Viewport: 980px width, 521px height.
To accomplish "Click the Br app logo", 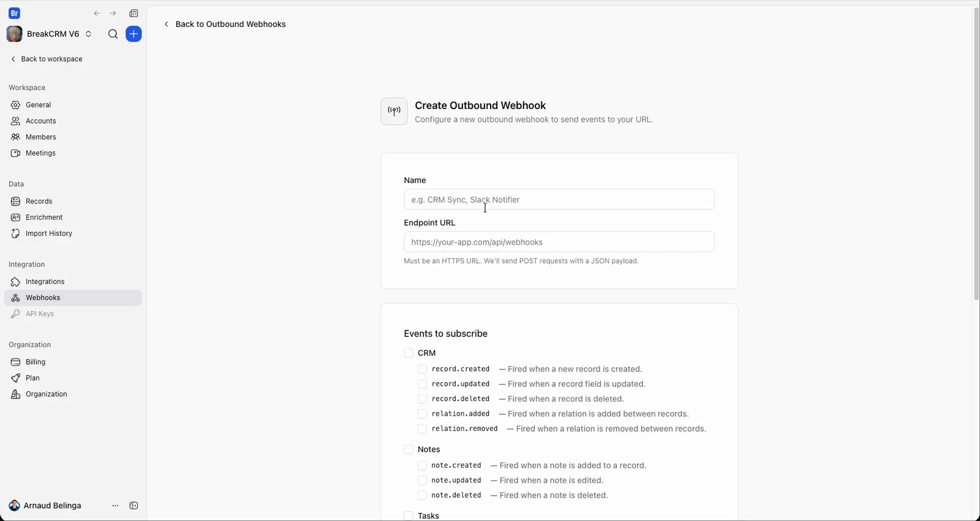I will coord(15,13).
